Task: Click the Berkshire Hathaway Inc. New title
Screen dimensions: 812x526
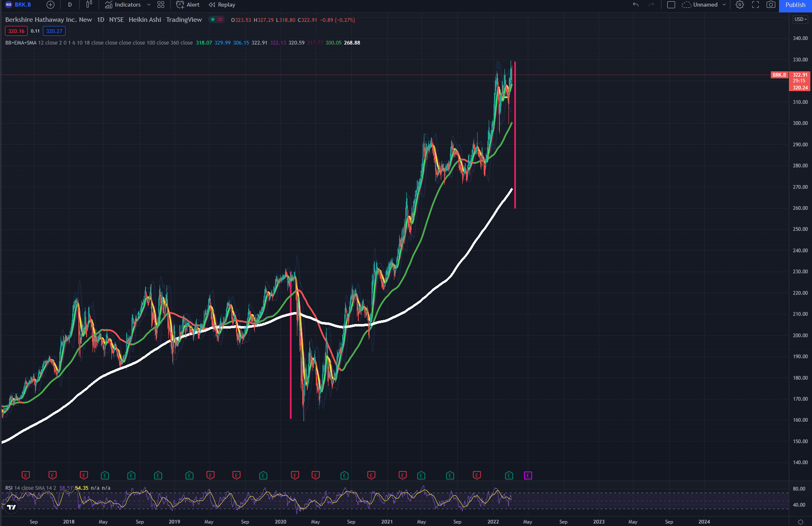Action: pos(48,20)
